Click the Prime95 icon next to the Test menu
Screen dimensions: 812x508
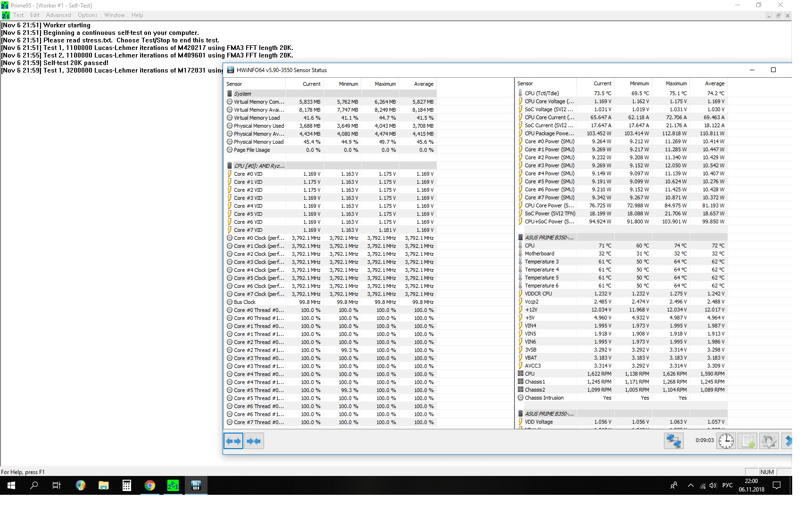click(x=5, y=15)
